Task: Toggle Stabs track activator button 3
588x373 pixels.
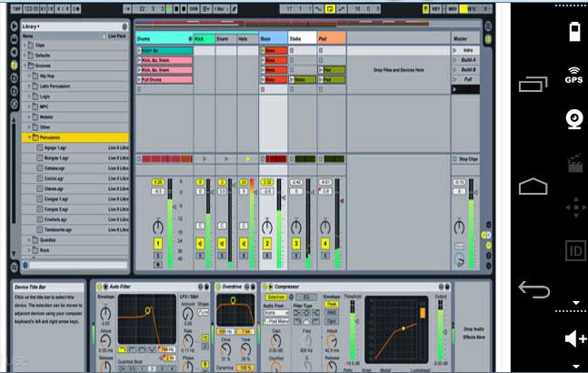Action: click(296, 244)
